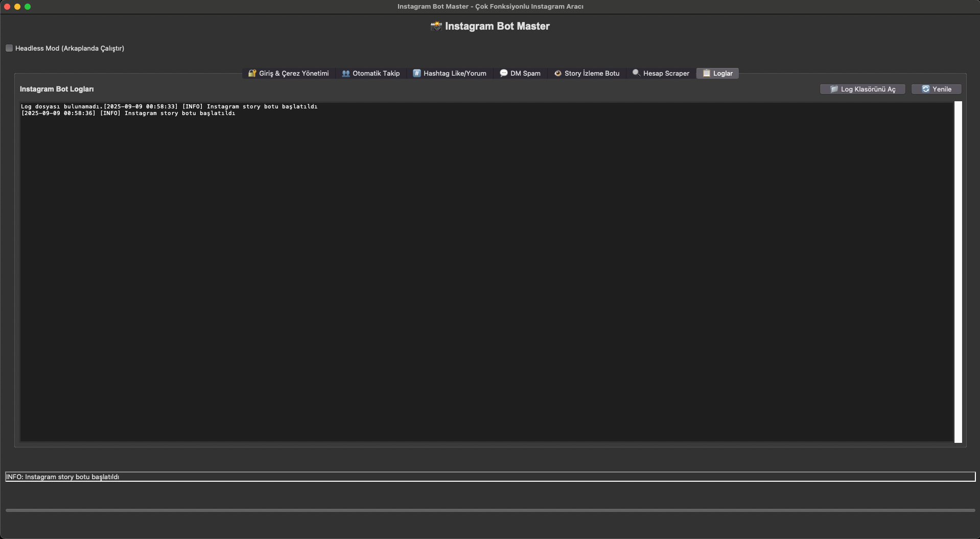Click the "Instagram Bot Logları" heading

(57, 89)
